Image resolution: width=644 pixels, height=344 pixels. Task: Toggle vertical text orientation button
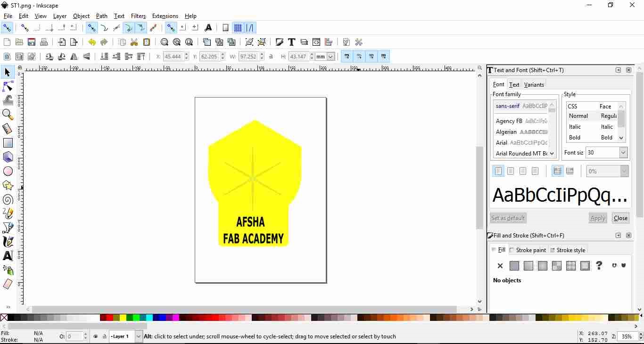pos(570,171)
